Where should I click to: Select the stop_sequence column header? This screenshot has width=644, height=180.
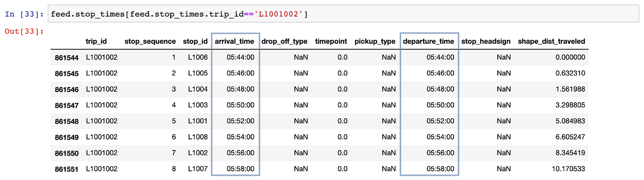pyautogui.click(x=150, y=41)
